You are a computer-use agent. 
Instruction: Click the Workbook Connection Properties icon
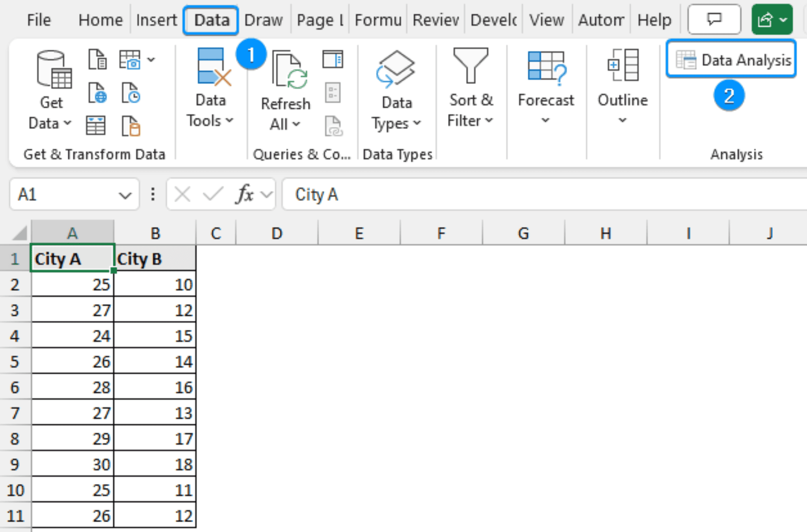pos(332,91)
